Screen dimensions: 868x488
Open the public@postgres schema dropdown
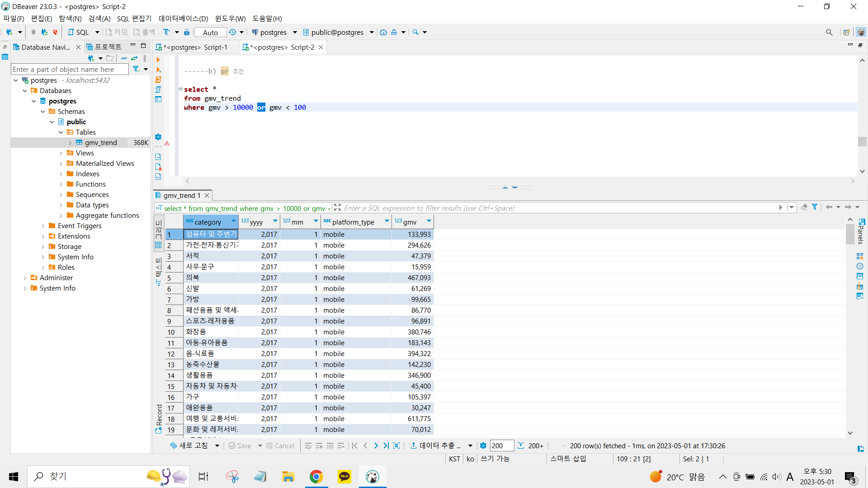click(372, 32)
